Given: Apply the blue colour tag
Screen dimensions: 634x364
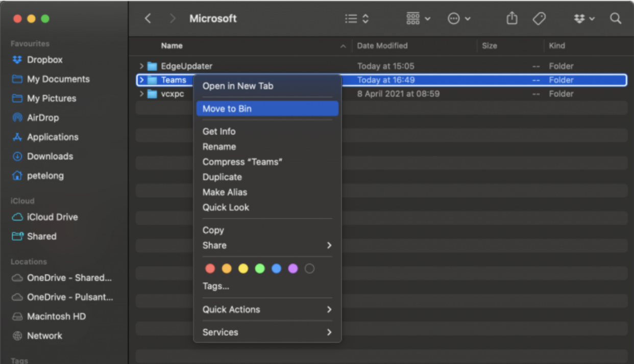Looking at the screenshot, I should 276,269.
